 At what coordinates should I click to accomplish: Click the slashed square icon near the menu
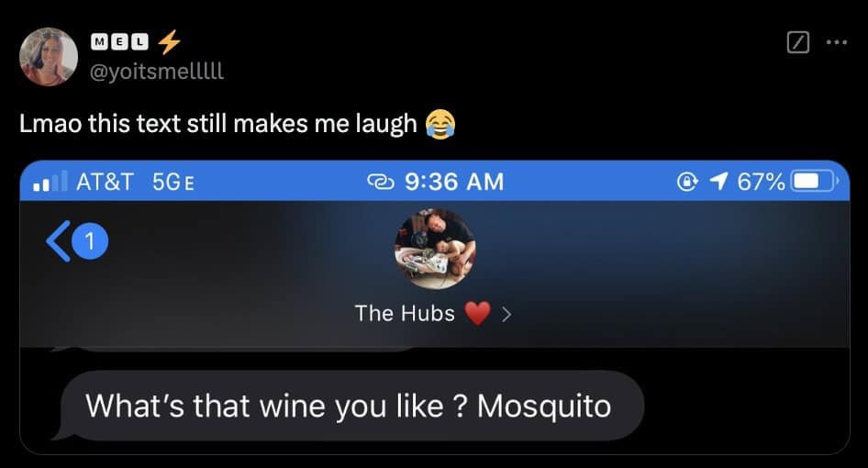(x=797, y=42)
